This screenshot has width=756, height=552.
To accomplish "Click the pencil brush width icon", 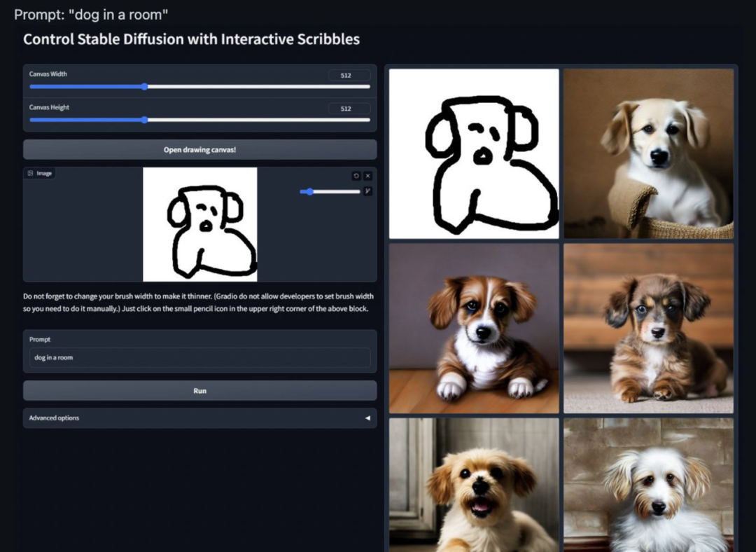I will pos(368,191).
